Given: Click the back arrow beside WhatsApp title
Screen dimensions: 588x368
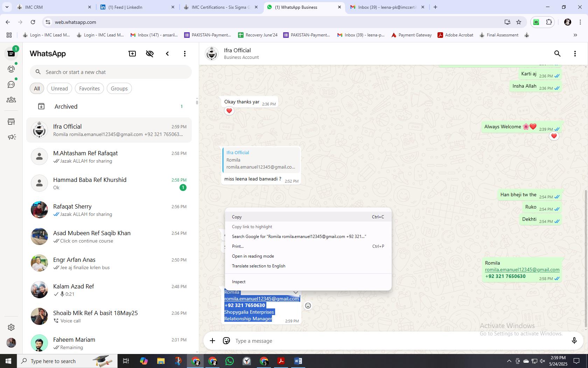Looking at the screenshot, I should point(167,54).
